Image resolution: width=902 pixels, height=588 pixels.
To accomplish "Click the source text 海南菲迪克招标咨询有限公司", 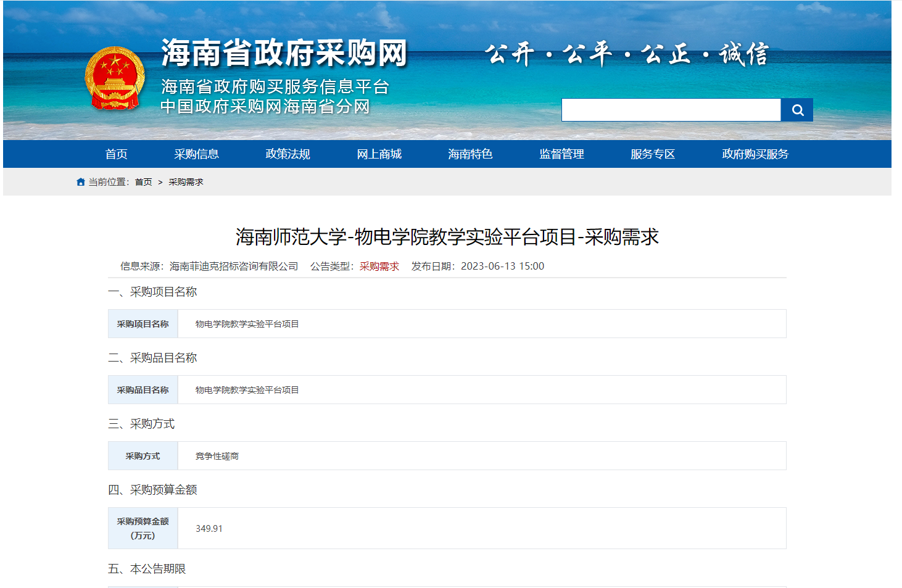I will tap(234, 267).
